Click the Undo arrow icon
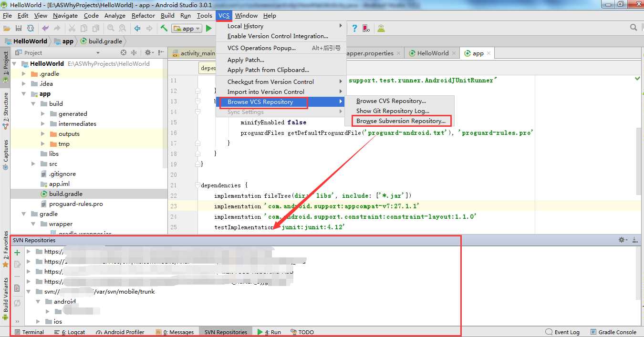 (x=46, y=29)
